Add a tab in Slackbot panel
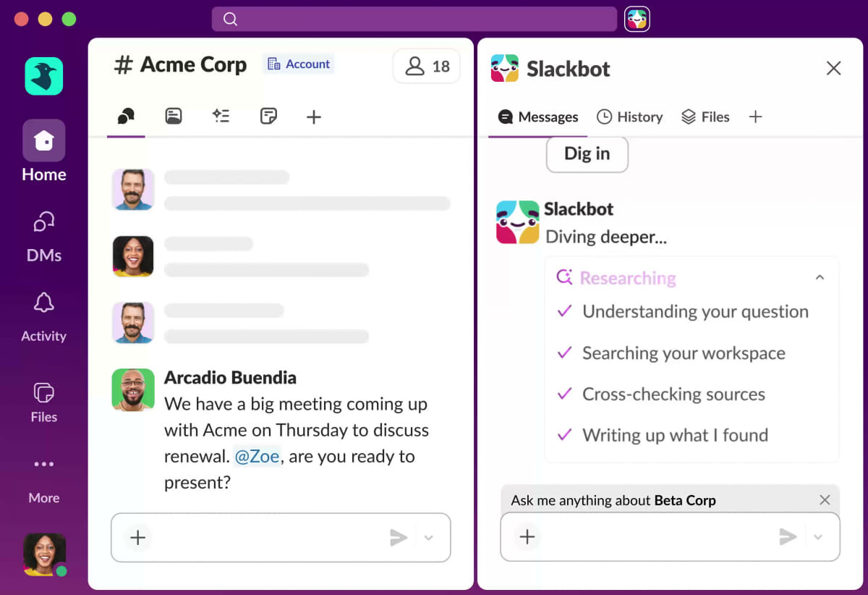The height and width of the screenshot is (595, 868). [755, 117]
